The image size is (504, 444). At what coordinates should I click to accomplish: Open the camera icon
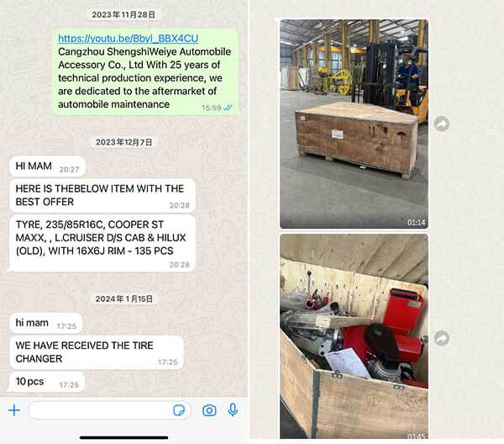coord(209,410)
